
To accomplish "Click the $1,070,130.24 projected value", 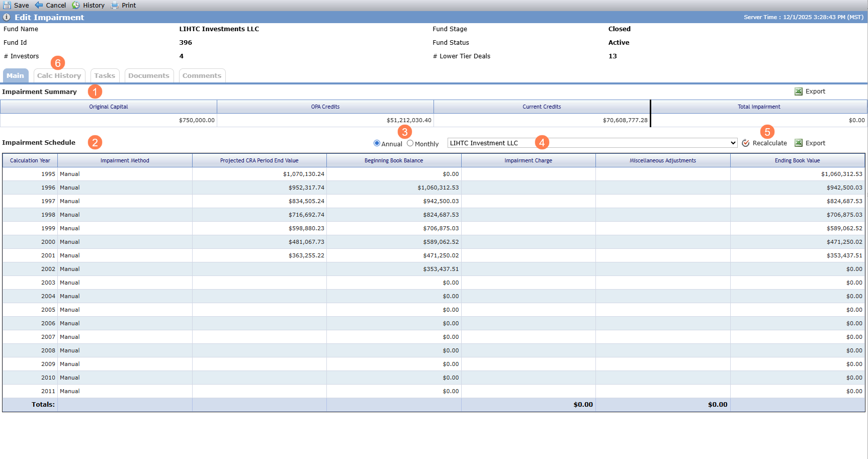I will coord(304,174).
